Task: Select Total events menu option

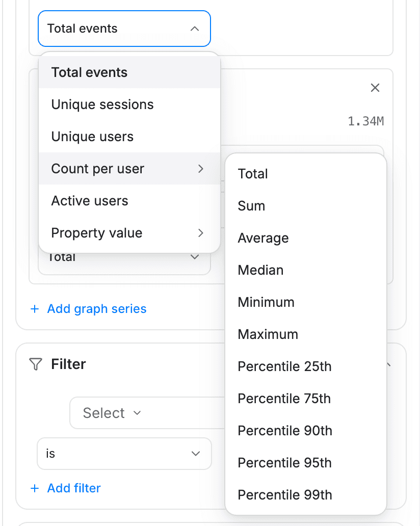Action: [129, 72]
